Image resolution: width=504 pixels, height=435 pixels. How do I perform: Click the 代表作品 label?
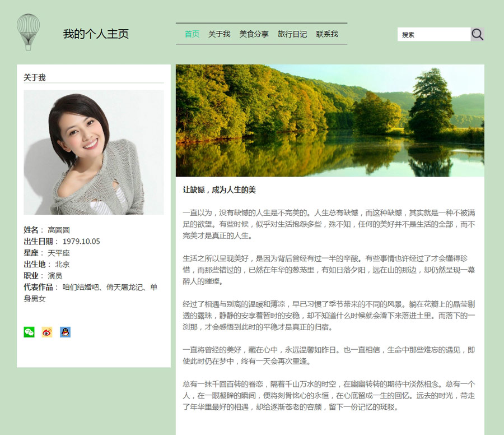coord(38,287)
